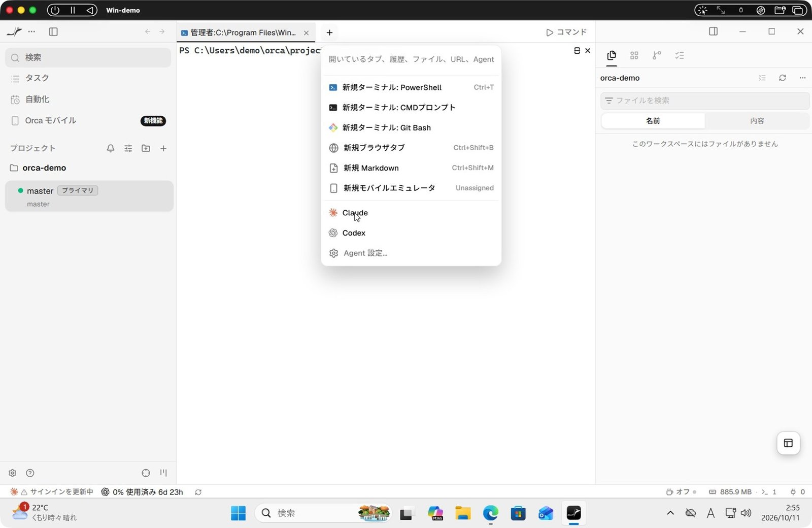812x528 pixels.
Task: Create 新規 Markdown file
Action: (x=411, y=168)
